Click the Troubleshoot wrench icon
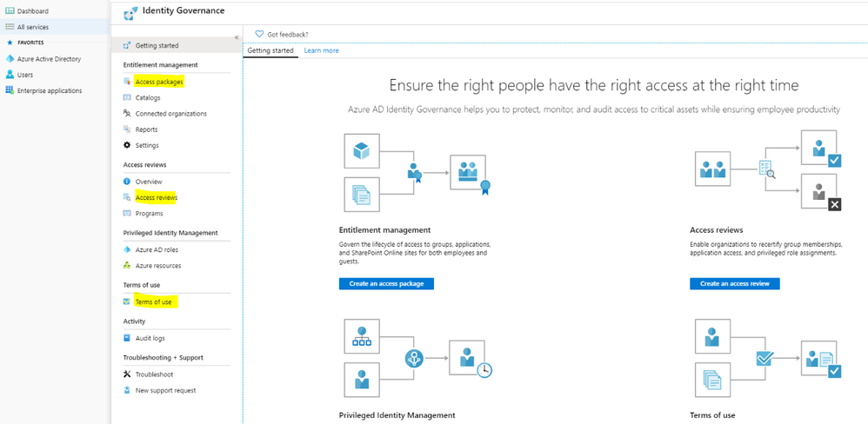Screen dimensions: 868x424 127,374
